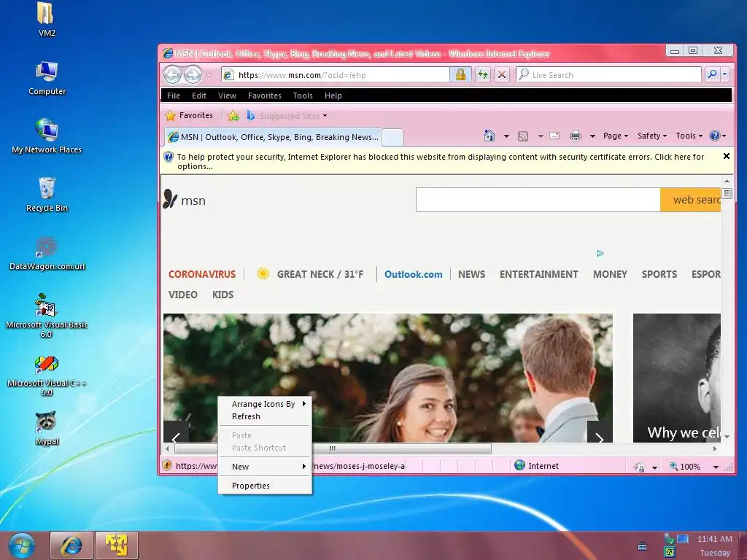Click the Protected Mode status icon

(x=639, y=467)
